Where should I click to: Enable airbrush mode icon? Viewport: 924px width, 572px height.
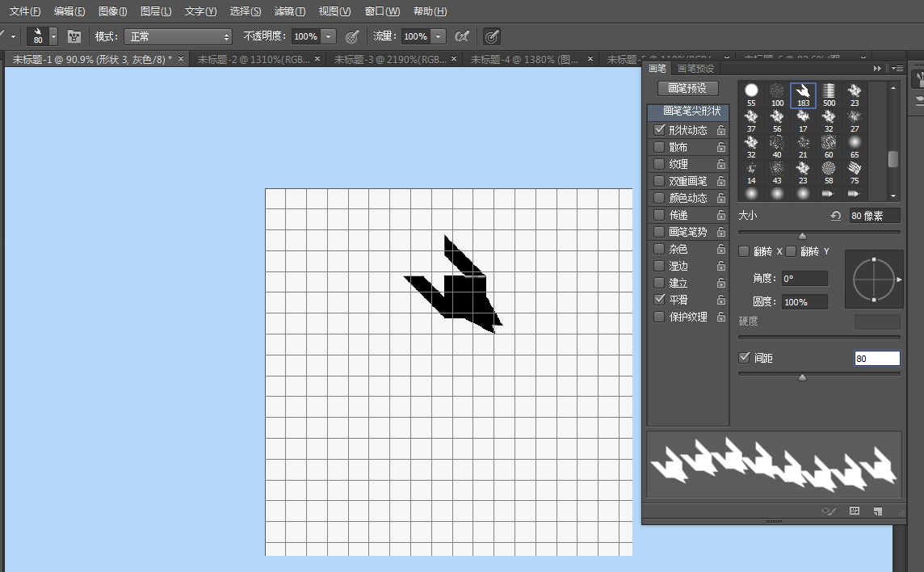click(462, 36)
